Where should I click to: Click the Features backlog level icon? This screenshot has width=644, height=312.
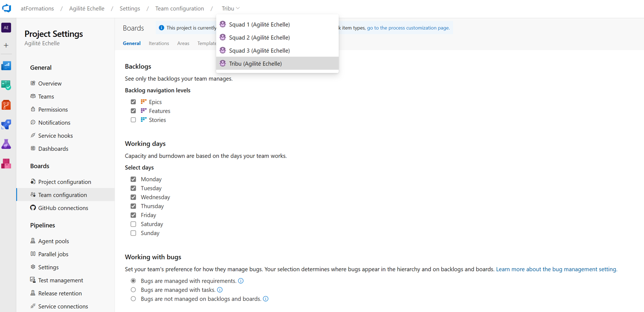pyautogui.click(x=144, y=111)
